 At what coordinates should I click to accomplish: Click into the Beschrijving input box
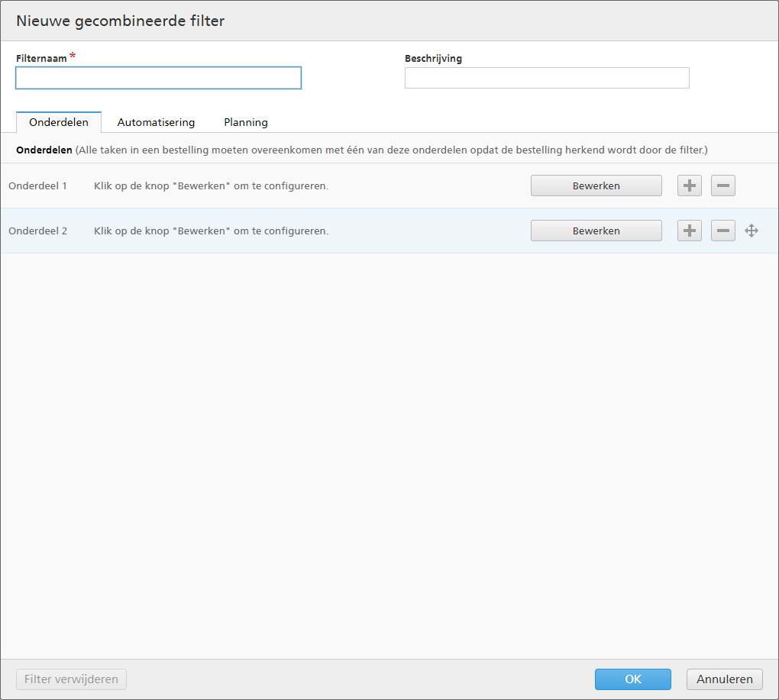pos(547,78)
